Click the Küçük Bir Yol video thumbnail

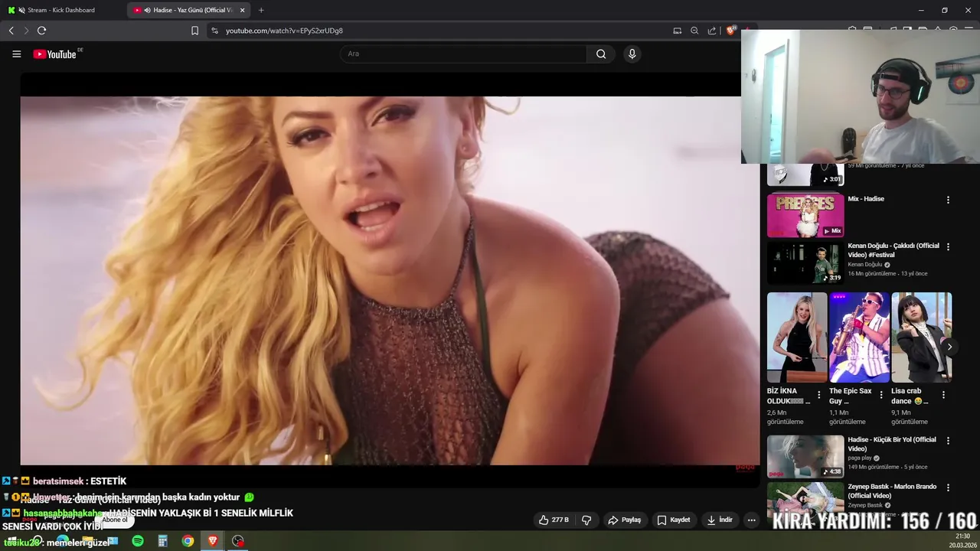(x=805, y=456)
